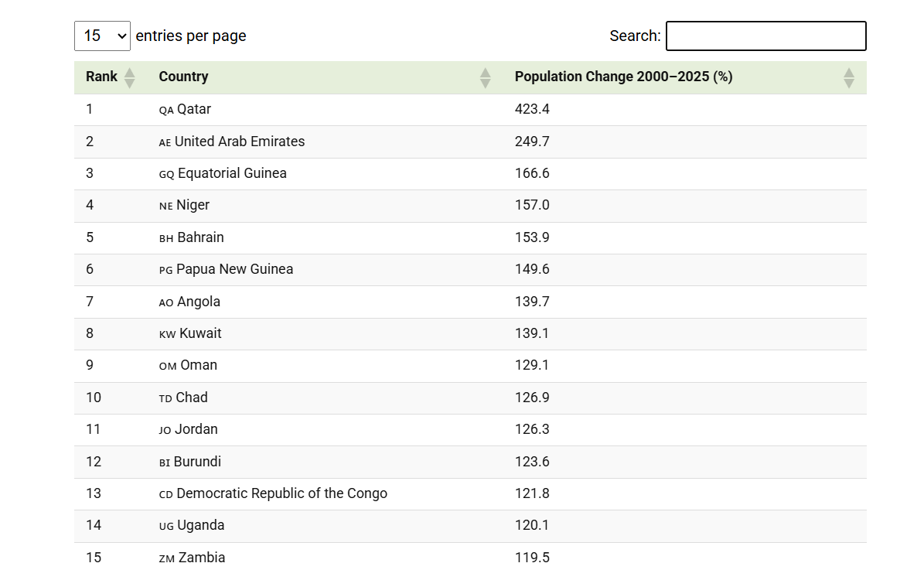Sort Population Change descending using its down arrow

coord(849,82)
